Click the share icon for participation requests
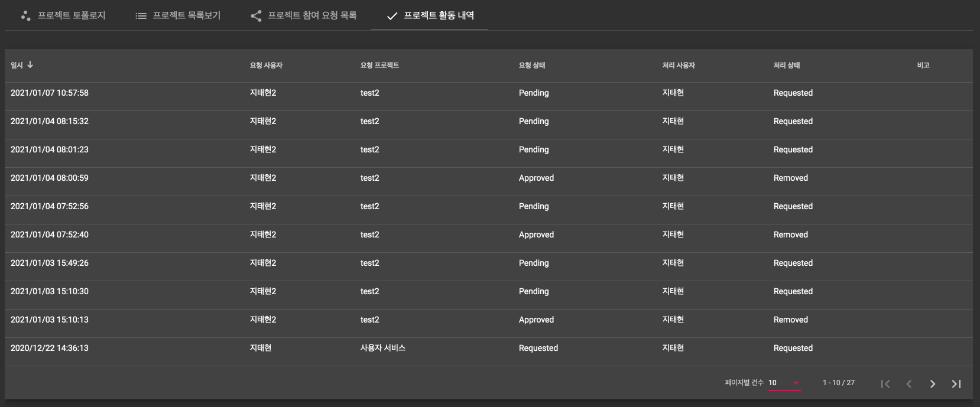The height and width of the screenshot is (407, 980). (256, 16)
